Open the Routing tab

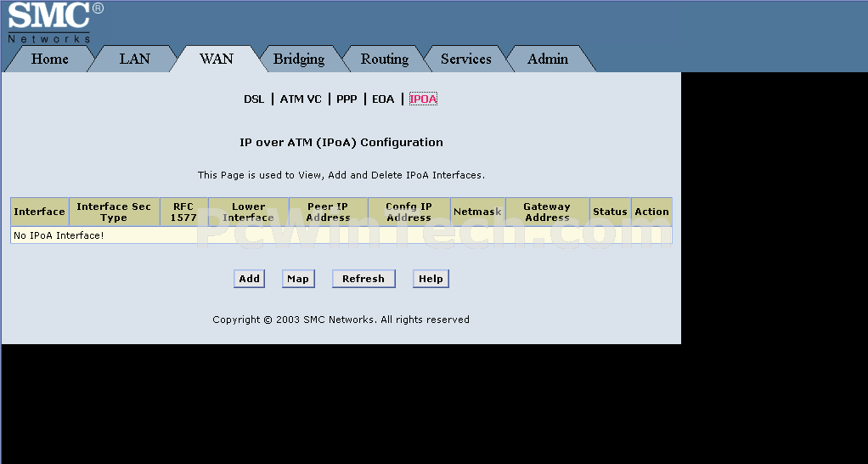[x=385, y=59]
